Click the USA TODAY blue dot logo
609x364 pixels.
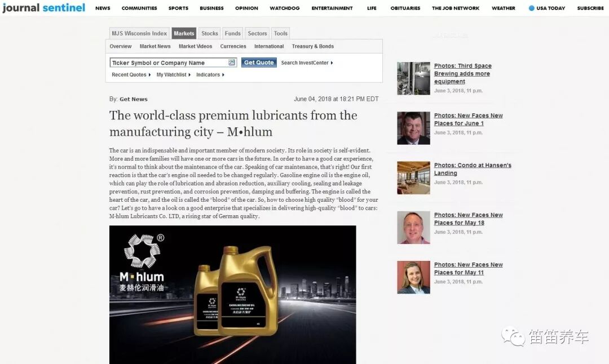click(531, 8)
